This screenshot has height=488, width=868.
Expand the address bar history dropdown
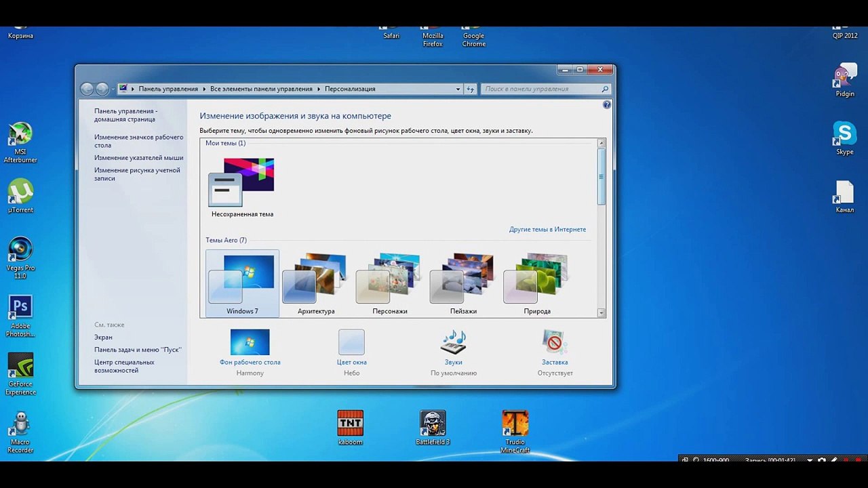pos(458,89)
